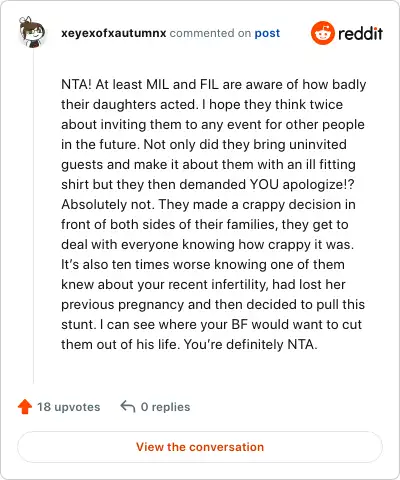The width and height of the screenshot is (400, 480).
Task: Click the "18 upvotes" count
Action: pyautogui.click(x=68, y=407)
